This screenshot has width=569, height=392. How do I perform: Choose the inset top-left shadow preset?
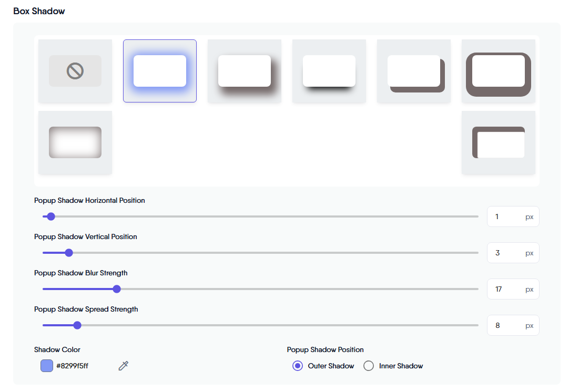pos(499,142)
